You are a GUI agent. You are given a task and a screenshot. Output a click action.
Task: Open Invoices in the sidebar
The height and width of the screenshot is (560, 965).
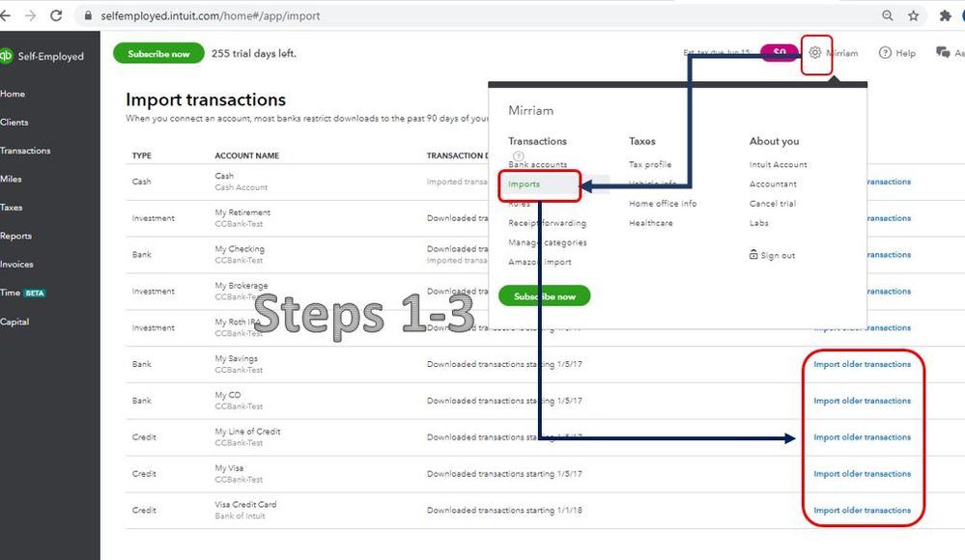(16, 264)
